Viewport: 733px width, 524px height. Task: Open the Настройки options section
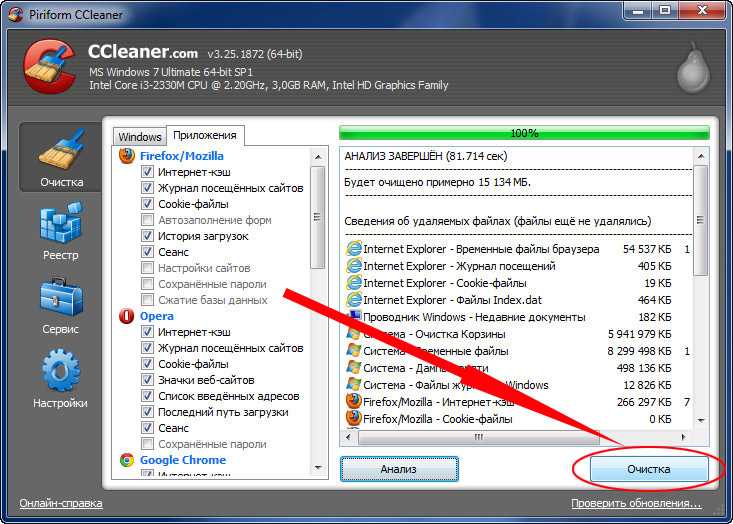click(61, 380)
